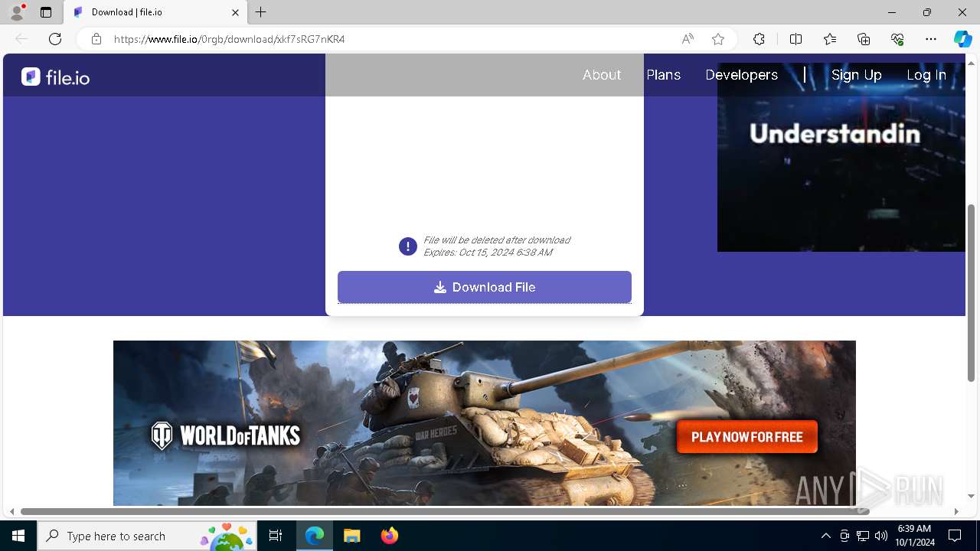980x551 pixels.
Task: Open the Windows Start menu
Action: 18,536
